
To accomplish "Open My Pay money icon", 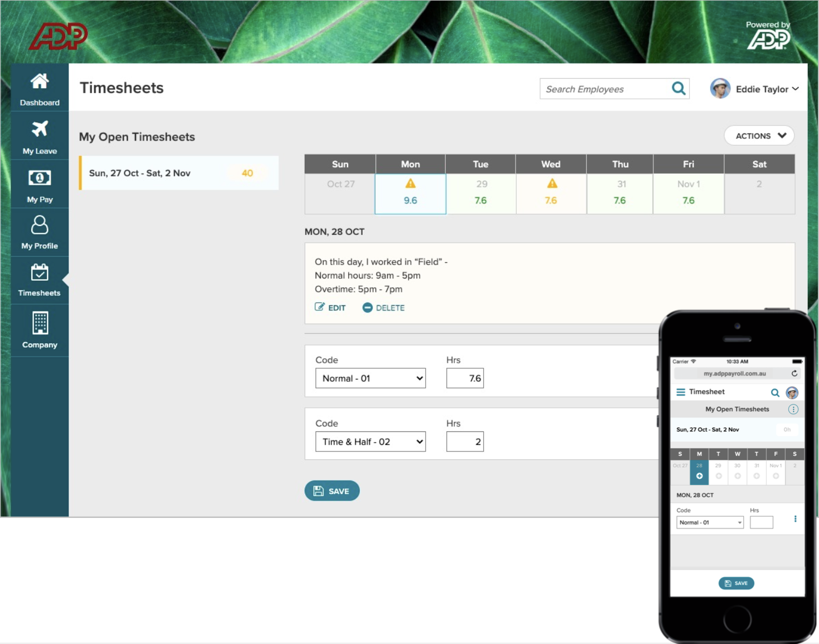I will 40,178.
